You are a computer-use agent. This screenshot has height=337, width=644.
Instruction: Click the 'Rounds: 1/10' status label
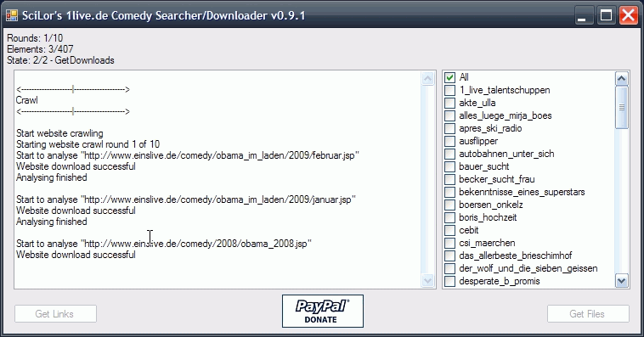coord(35,38)
